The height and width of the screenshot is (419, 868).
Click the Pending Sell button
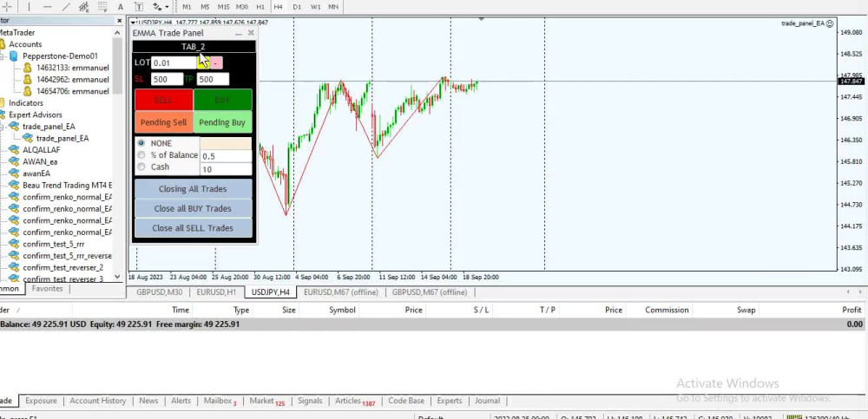pos(164,122)
